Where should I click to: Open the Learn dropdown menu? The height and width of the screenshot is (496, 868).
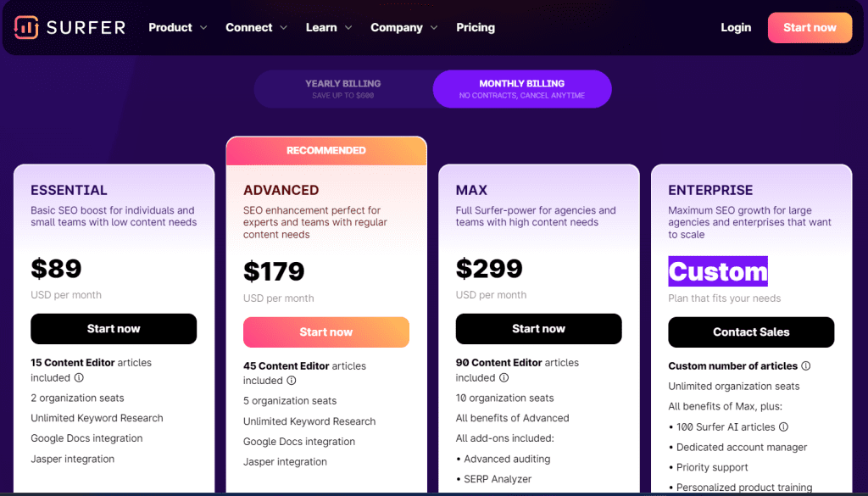pyautogui.click(x=329, y=27)
